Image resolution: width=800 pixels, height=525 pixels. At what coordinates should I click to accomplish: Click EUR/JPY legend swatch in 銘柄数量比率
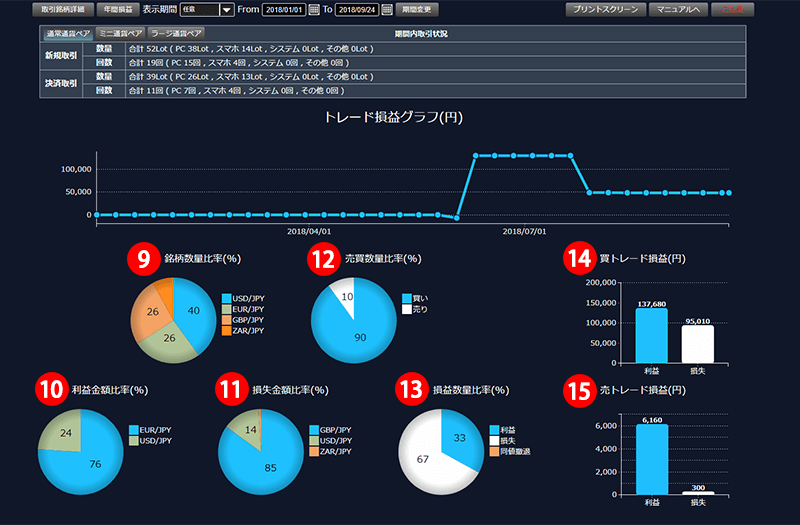pyautogui.click(x=227, y=309)
